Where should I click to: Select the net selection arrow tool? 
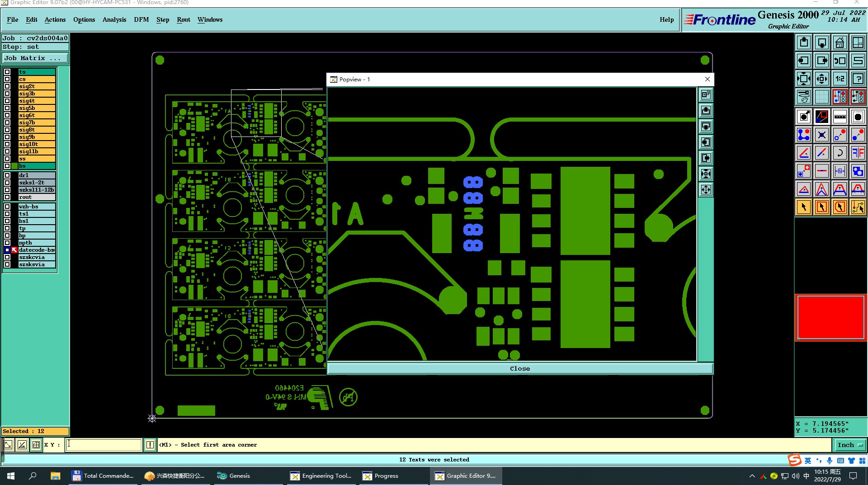click(x=858, y=207)
